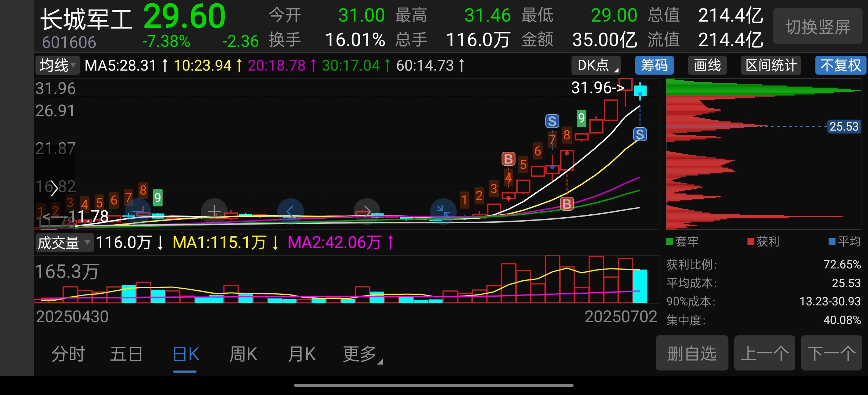Tap the 31.96-> high price arrow label
This screenshot has width=868, height=395.
pyautogui.click(x=598, y=88)
